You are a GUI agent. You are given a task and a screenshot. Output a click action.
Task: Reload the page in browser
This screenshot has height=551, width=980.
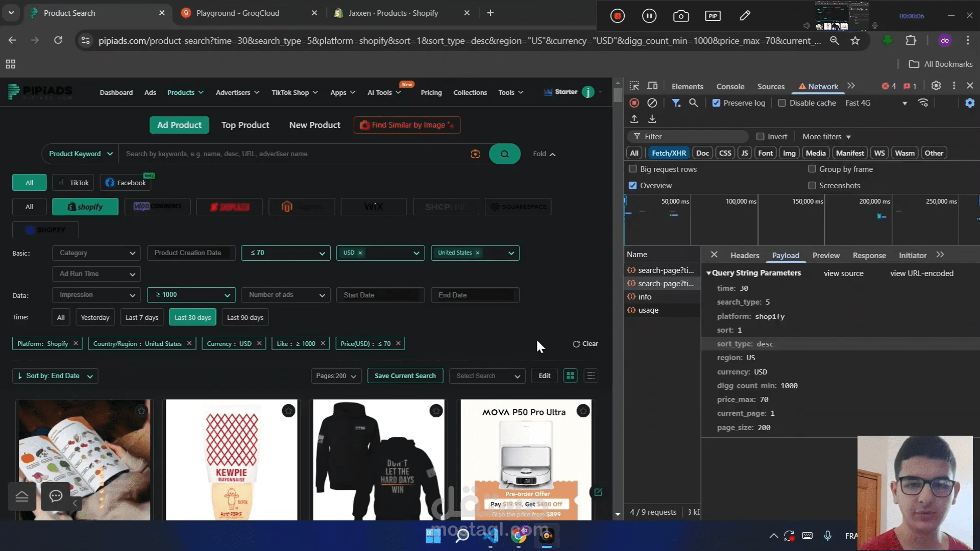58,40
